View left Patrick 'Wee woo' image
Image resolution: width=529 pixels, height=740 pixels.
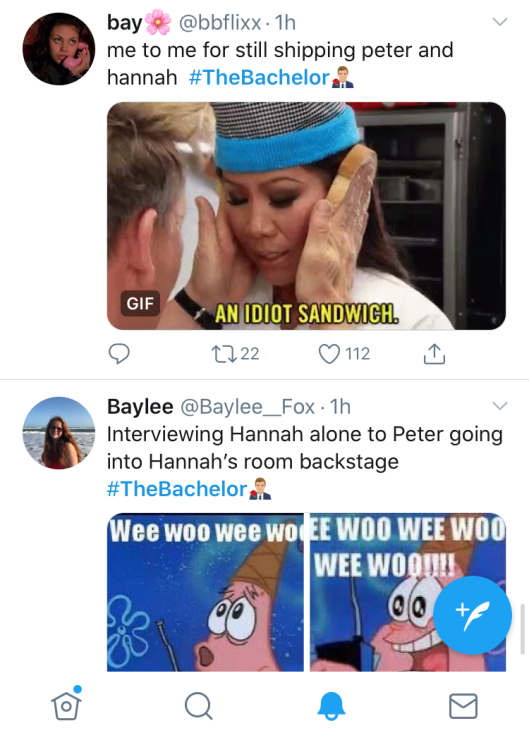click(205, 592)
